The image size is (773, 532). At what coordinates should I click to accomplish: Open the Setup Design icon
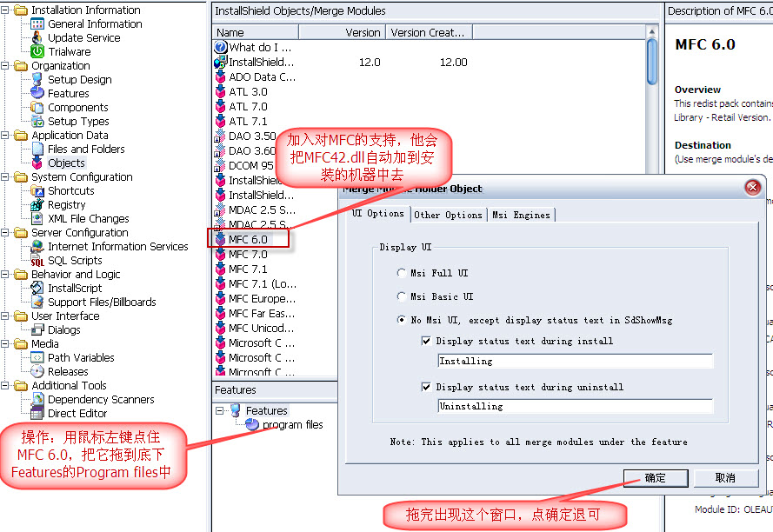[37, 79]
